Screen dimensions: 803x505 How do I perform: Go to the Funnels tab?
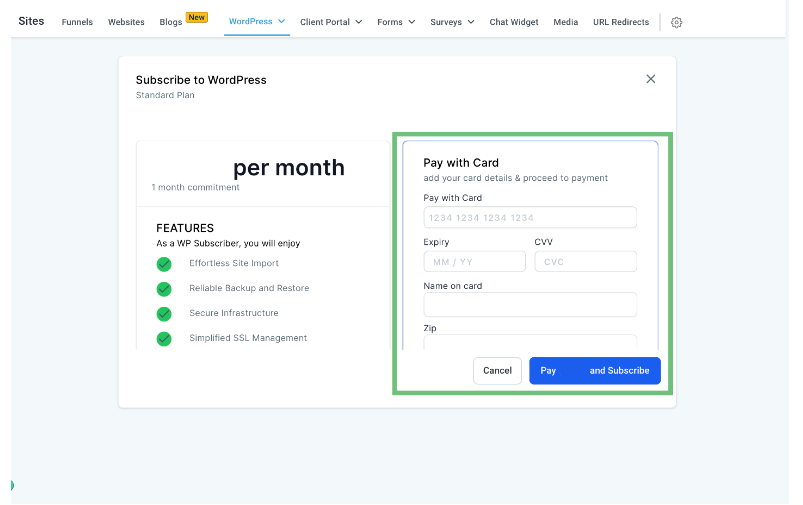(77, 22)
